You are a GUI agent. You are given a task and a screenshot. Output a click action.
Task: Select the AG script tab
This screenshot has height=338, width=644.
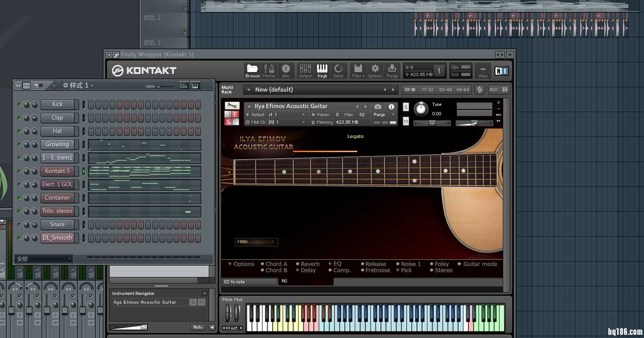coord(306,282)
